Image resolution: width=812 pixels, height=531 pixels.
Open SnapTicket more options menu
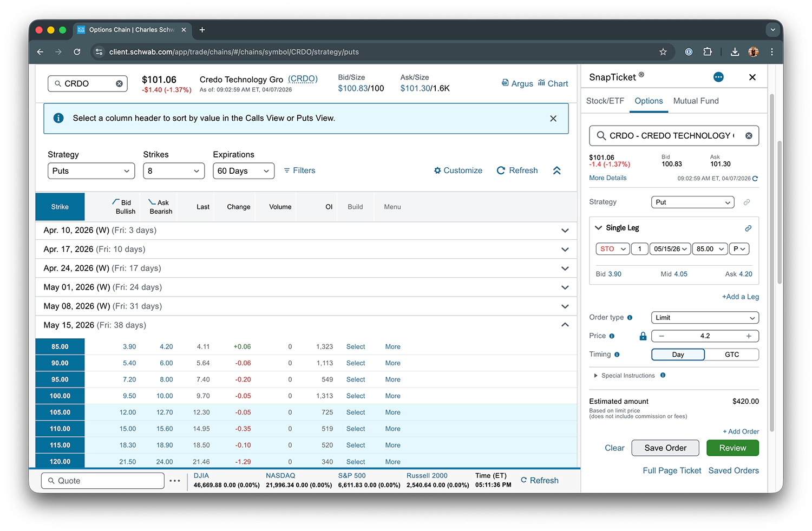pyautogui.click(x=718, y=77)
